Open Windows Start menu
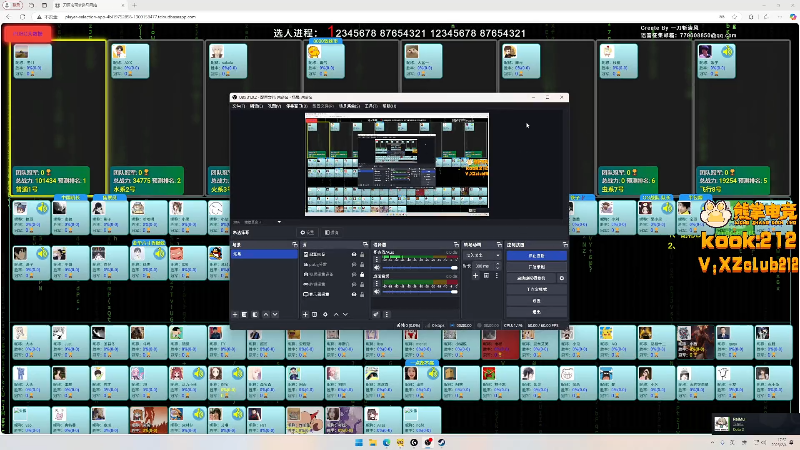Image resolution: width=800 pixels, height=450 pixels. click(359, 442)
